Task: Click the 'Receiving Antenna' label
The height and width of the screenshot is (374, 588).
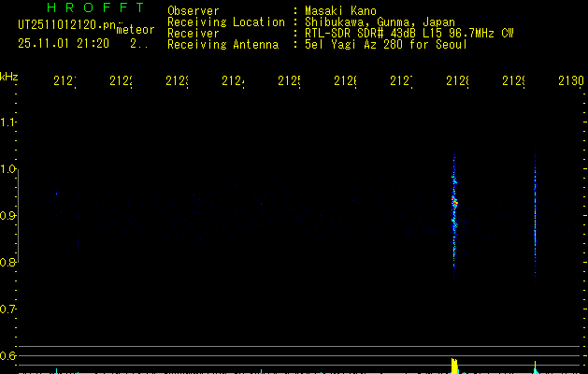Action: click(222, 45)
